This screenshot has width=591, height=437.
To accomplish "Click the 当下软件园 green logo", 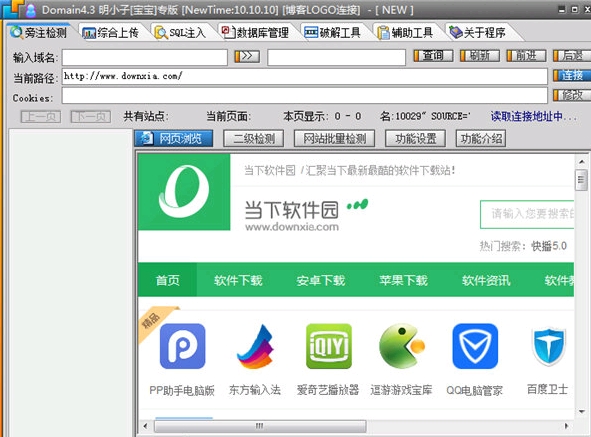I will 184,192.
